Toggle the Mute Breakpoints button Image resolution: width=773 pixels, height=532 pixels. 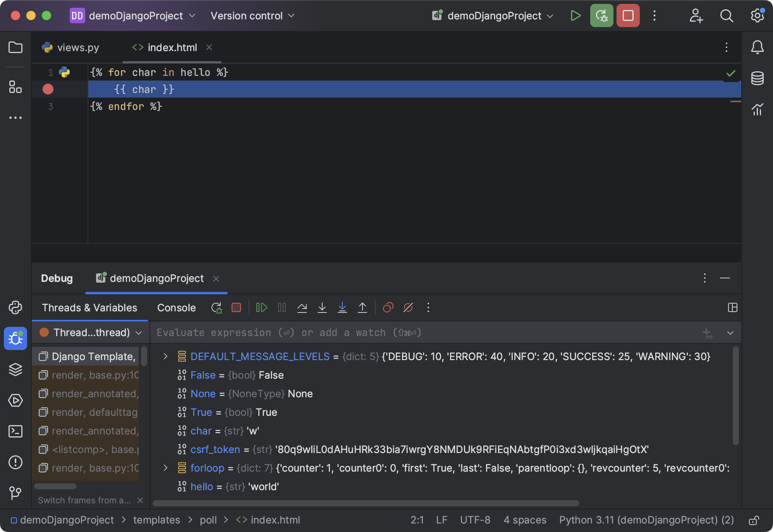coord(408,308)
